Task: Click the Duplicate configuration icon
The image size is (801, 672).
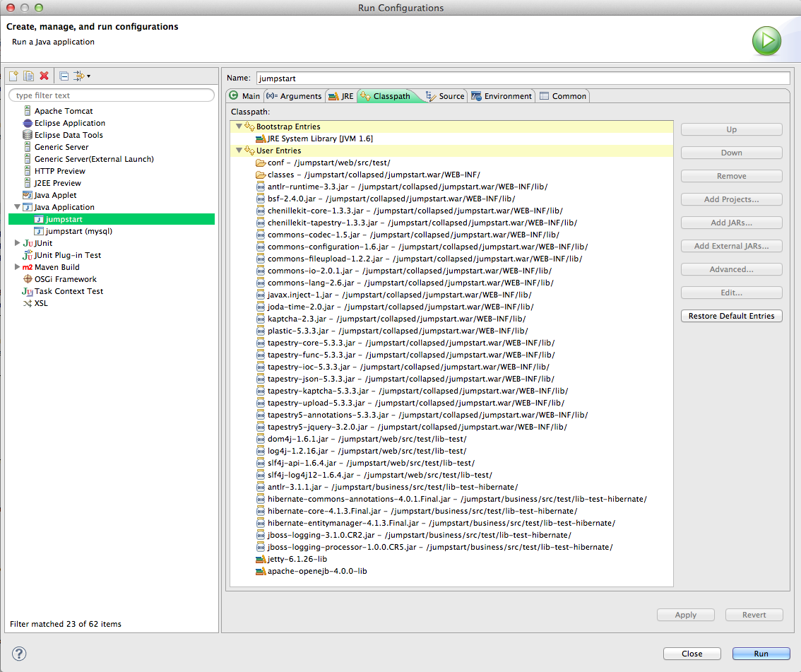Action: click(28, 76)
